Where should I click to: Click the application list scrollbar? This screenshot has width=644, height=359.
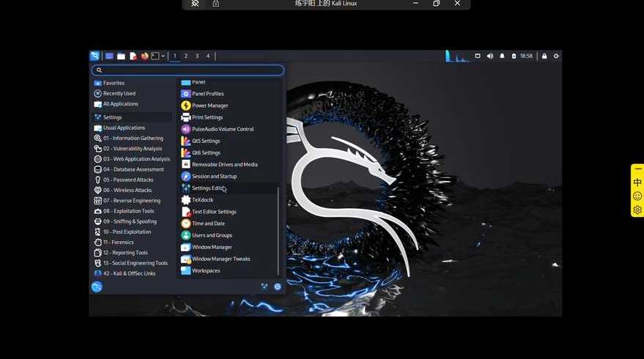278,232
